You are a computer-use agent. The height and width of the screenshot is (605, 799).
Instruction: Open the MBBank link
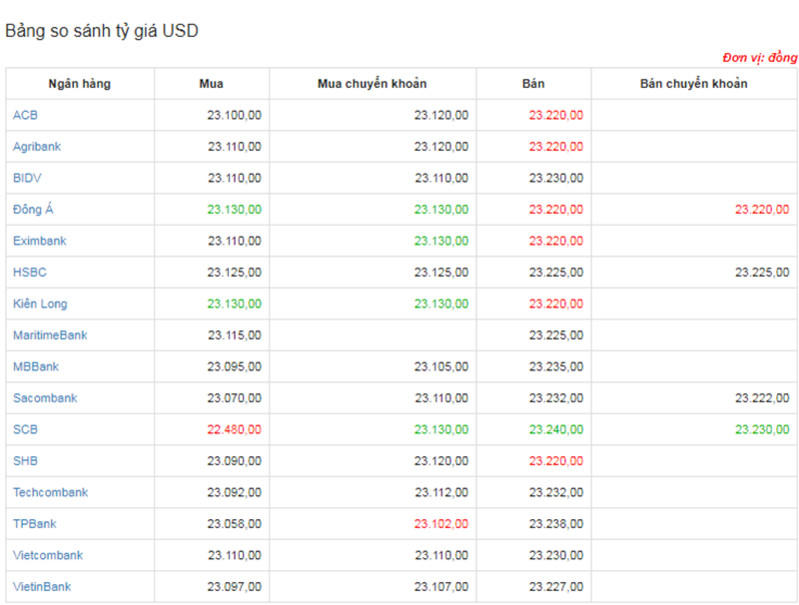[x=36, y=367]
